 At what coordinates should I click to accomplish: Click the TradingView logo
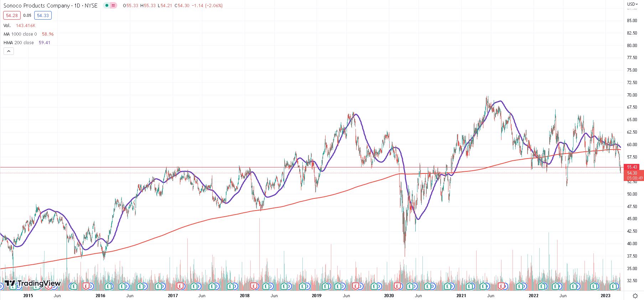pyautogui.click(x=33, y=284)
